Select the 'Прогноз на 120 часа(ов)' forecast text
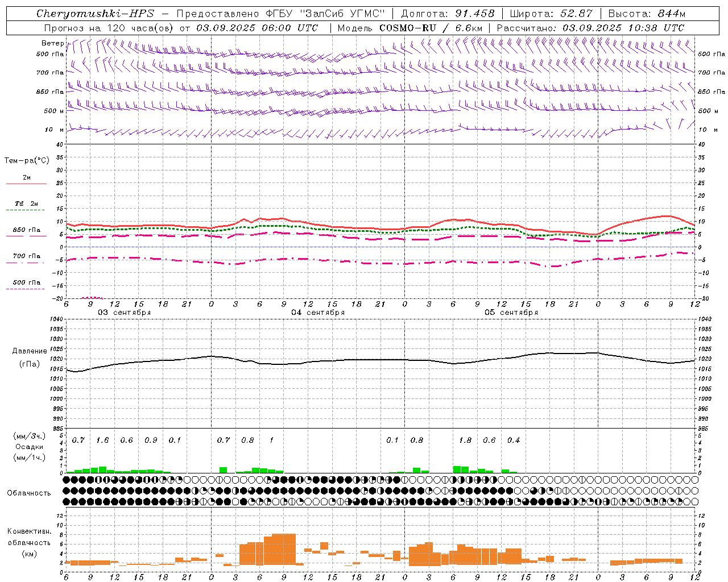This screenshot has width=728, height=582. click(110, 28)
